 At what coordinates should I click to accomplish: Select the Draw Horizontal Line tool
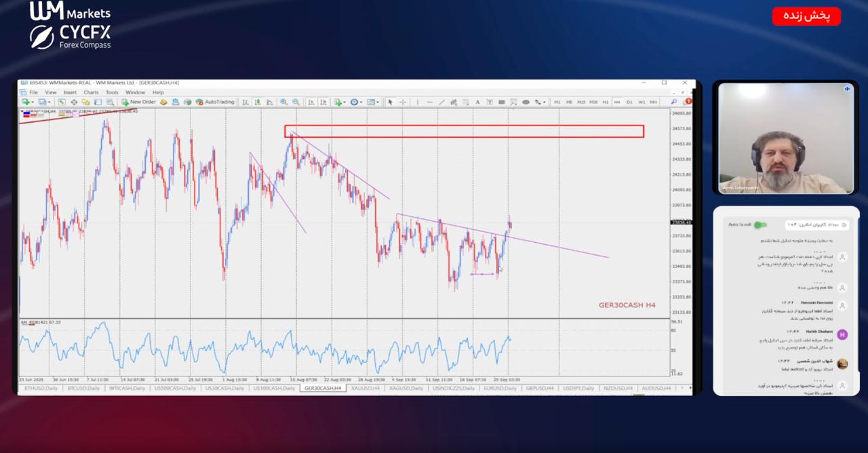click(x=429, y=102)
